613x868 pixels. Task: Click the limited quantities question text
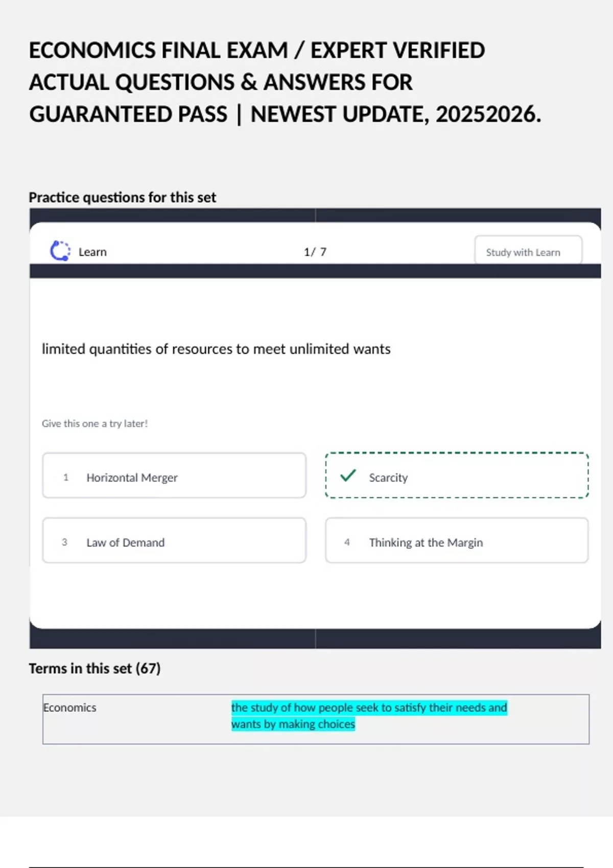pos(216,349)
